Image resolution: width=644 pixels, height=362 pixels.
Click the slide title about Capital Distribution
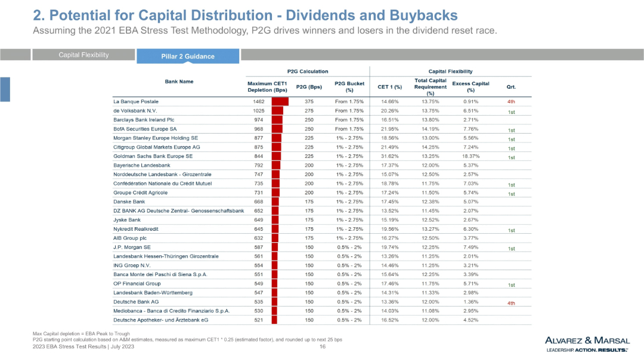click(245, 15)
